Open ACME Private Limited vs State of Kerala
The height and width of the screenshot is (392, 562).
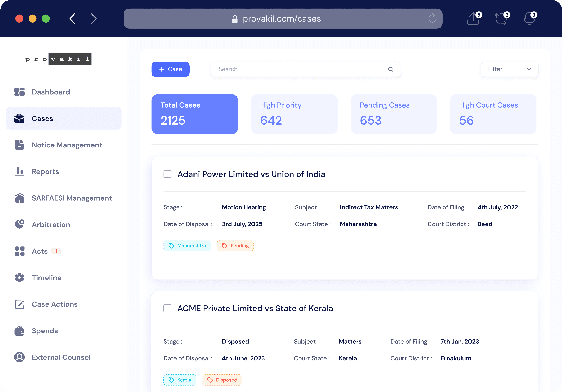(255, 308)
